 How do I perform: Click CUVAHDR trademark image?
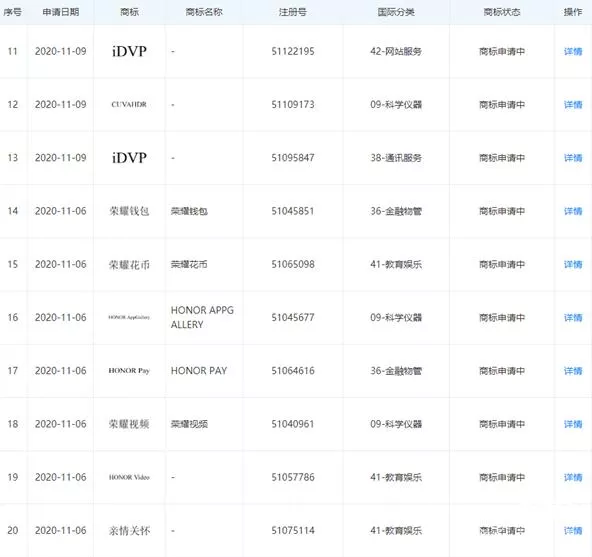tap(129, 105)
